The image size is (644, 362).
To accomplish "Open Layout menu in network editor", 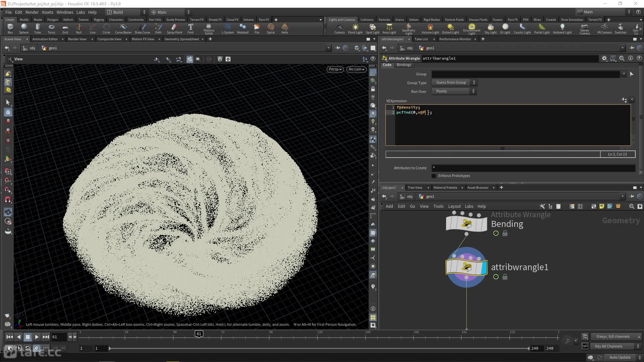I will [x=454, y=206].
